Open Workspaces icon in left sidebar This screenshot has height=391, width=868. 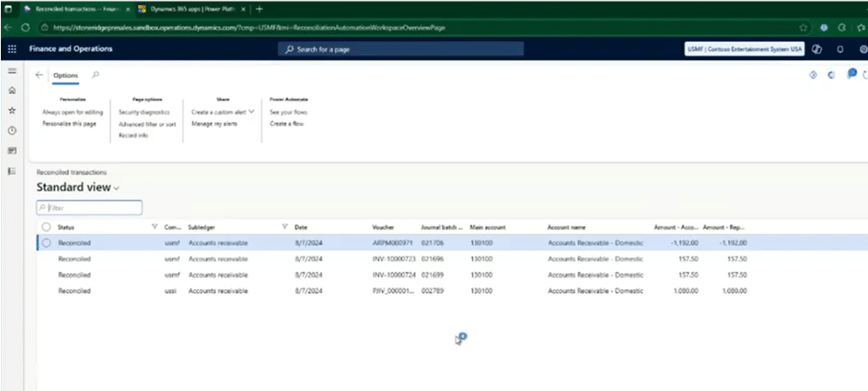pyautogui.click(x=12, y=151)
